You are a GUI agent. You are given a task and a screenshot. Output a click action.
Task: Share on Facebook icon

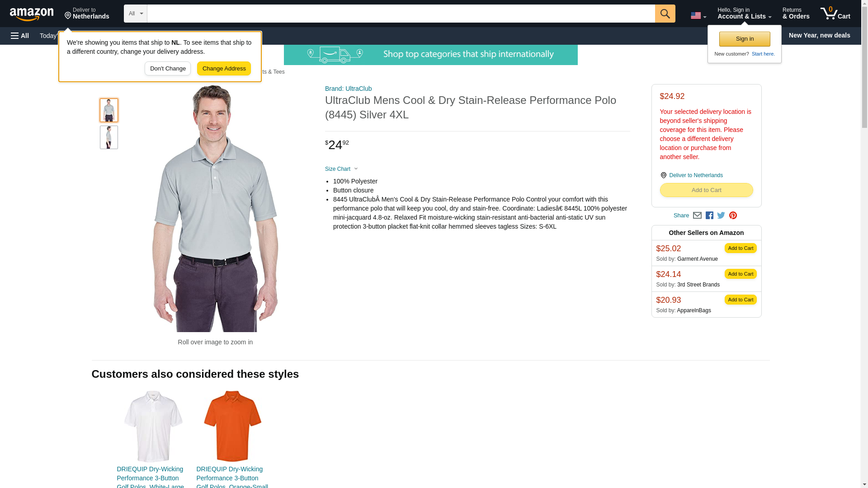709,216
